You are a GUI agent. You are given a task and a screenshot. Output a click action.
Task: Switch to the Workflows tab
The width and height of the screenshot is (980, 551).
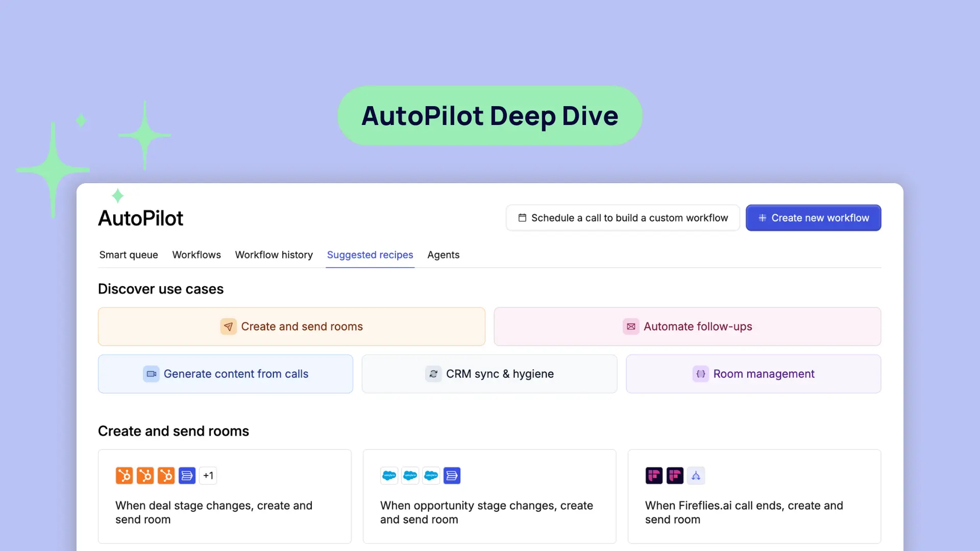click(197, 255)
